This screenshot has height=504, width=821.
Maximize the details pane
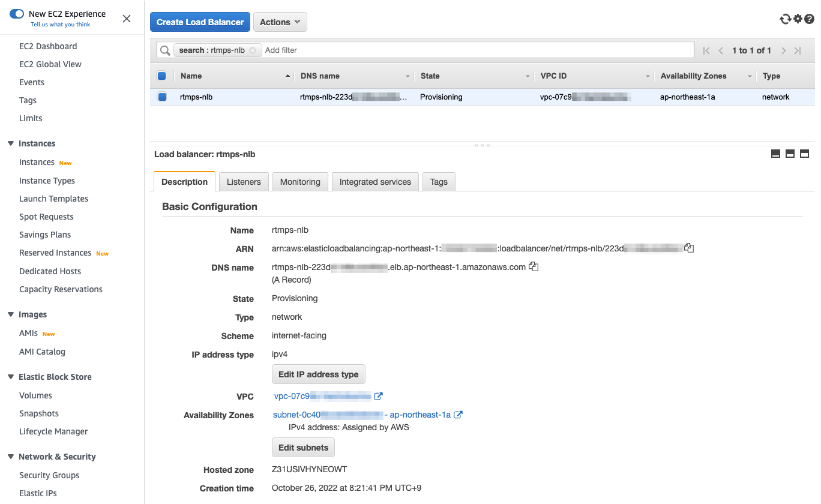pyautogui.click(x=804, y=154)
